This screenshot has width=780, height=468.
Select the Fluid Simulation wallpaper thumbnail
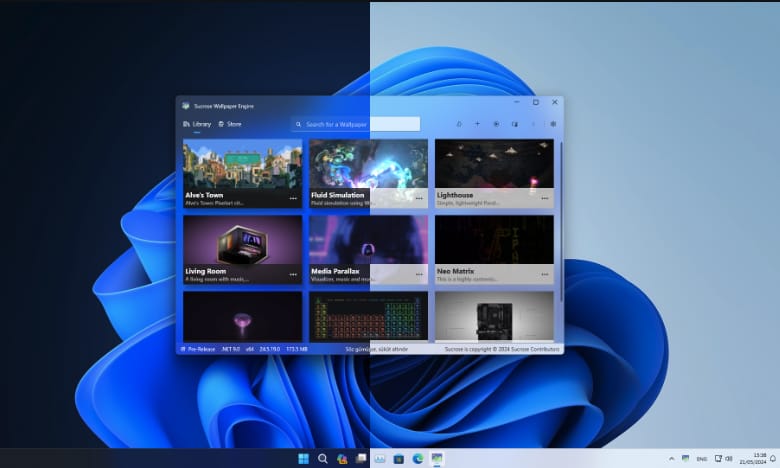[368, 164]
